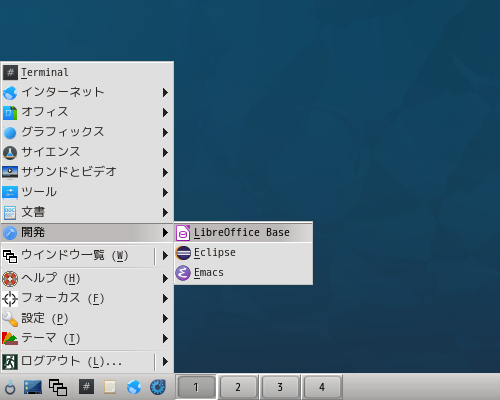Click the 設定 wrench icon
The image size is (500, 400).
[10, 319]
